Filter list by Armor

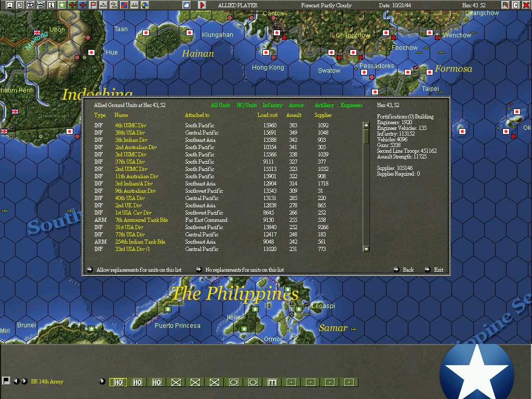point(296,105)
